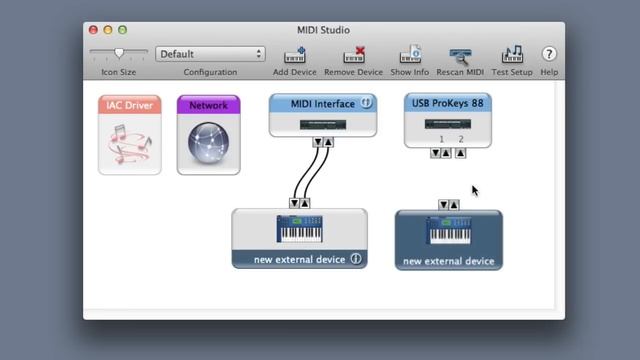Adjust the Icon Size slider
Viewport: 640px width, 360px height.
(119, 53)
